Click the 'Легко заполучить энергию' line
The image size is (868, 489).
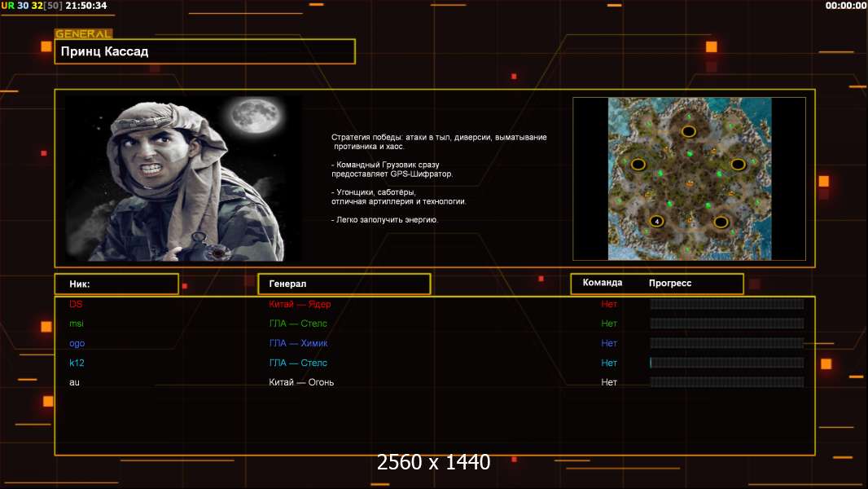[384, 220]
